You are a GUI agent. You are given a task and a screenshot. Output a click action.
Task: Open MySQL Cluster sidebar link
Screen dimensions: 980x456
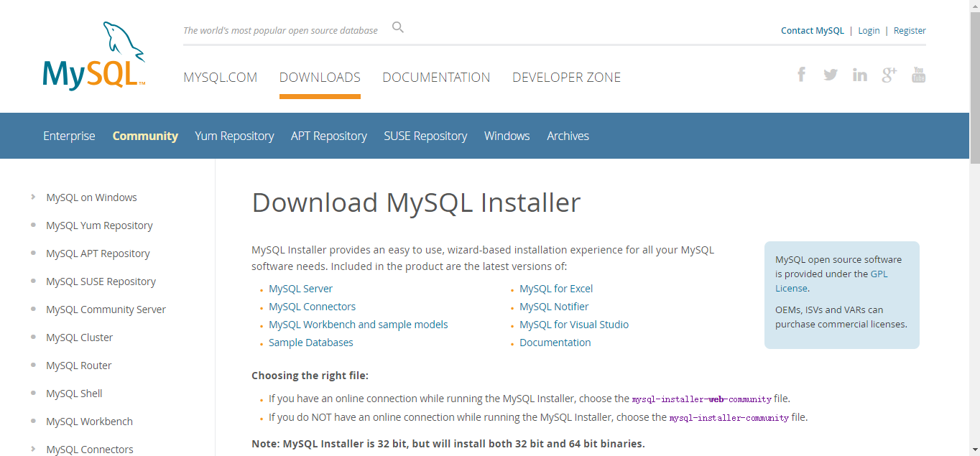[79, 338]
